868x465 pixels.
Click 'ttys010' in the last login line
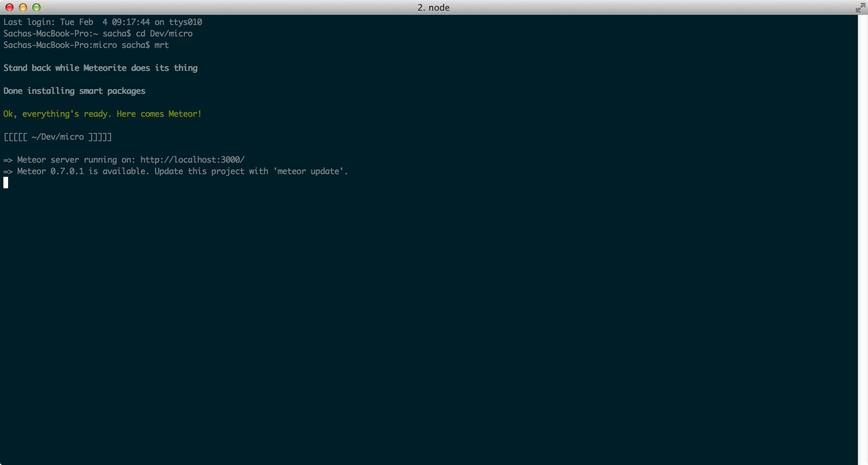tap(185, 22)
